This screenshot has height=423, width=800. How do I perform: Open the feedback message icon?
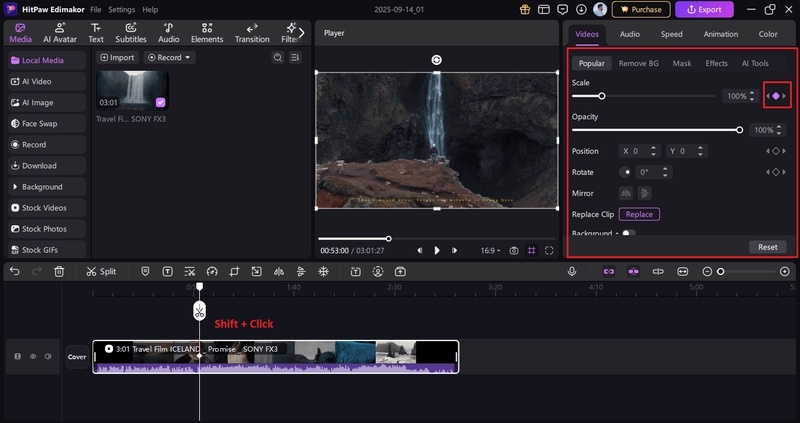pos(563,9)
